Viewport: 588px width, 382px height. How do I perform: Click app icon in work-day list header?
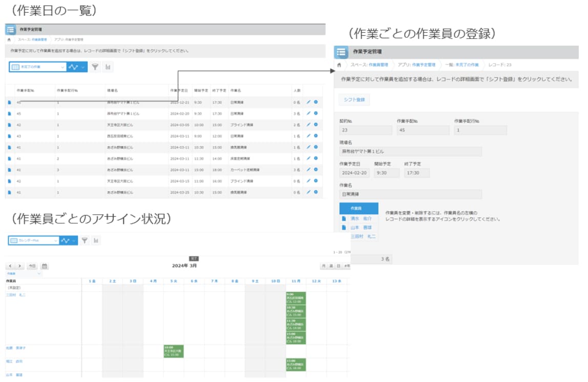click(10, 30)
